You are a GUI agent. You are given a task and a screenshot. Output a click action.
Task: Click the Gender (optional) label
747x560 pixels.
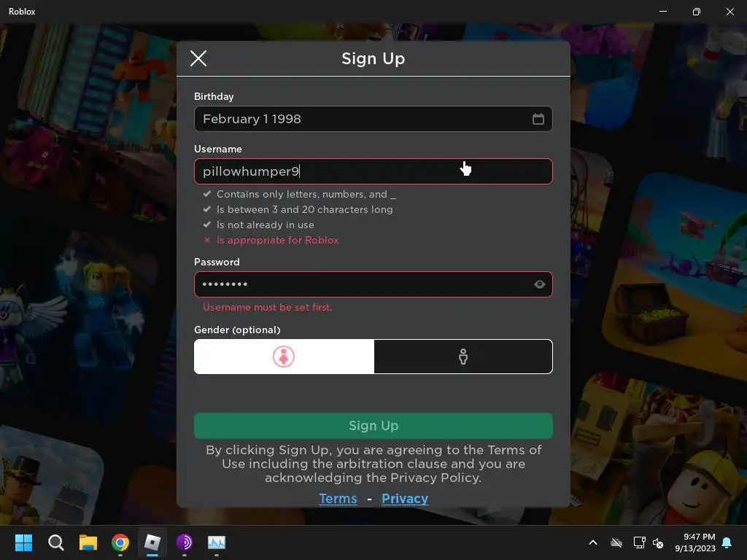point(237,330)
